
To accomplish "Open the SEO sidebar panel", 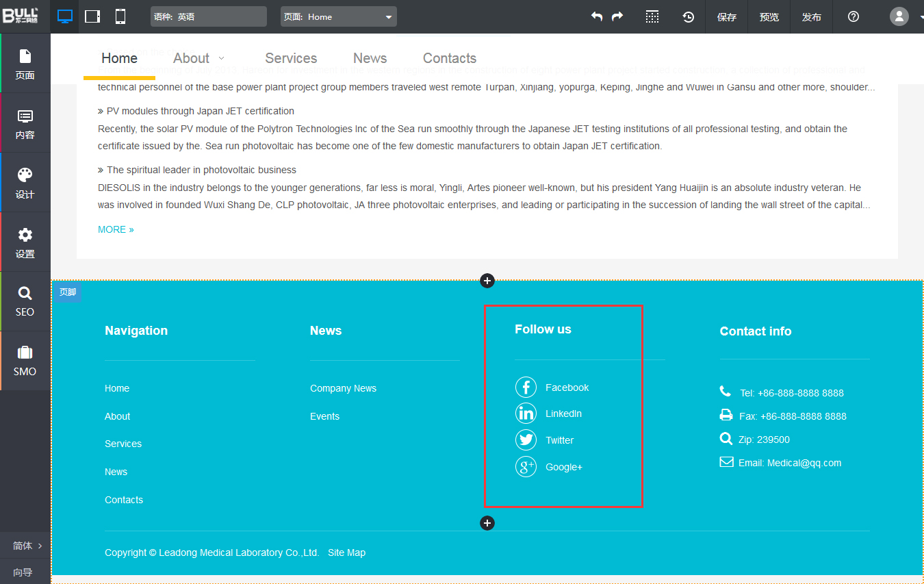I will point(25,301).
